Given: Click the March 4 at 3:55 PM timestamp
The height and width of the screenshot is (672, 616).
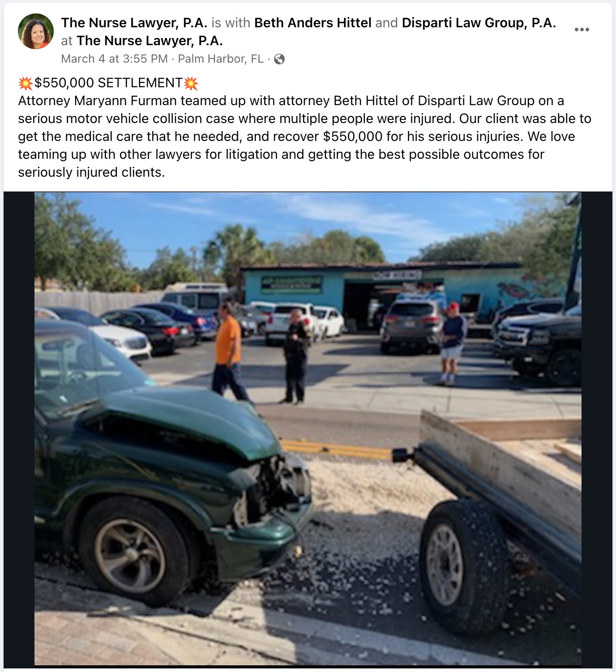Looking at the screenshot, I should click(114, 59).
